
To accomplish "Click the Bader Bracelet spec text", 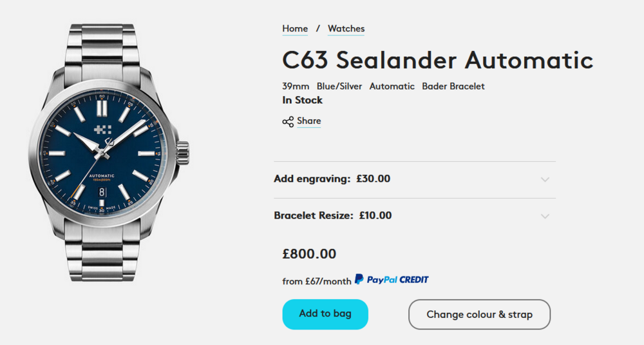I will 453,86.
